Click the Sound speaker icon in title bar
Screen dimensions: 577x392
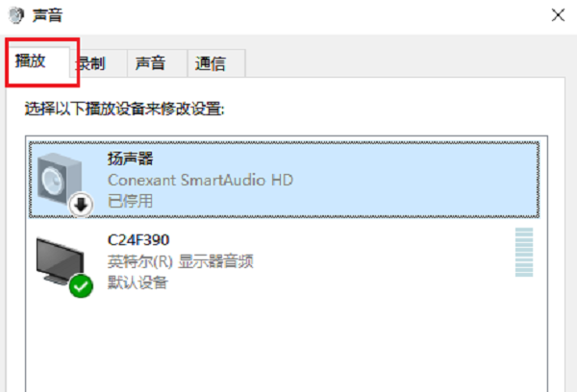click(12, 13)
